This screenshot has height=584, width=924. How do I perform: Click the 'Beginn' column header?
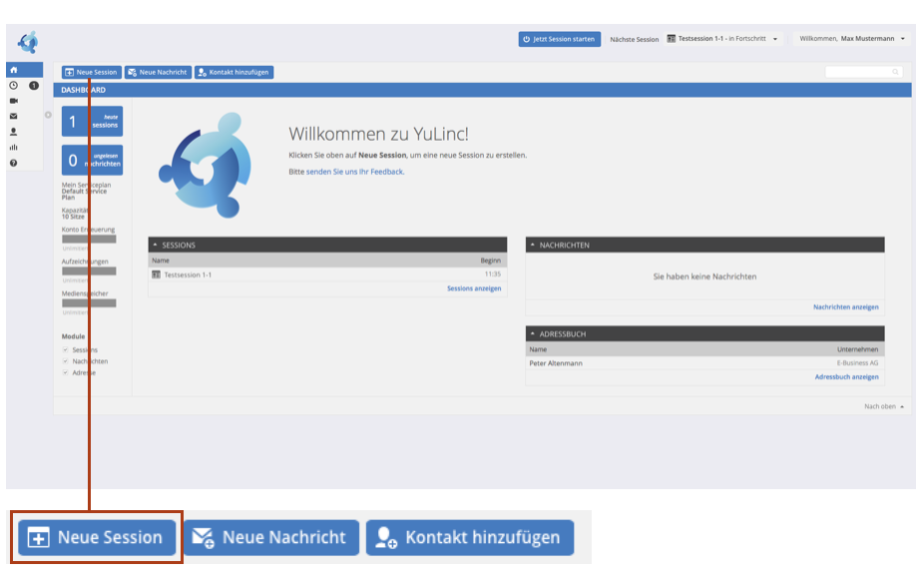point(490,261)
